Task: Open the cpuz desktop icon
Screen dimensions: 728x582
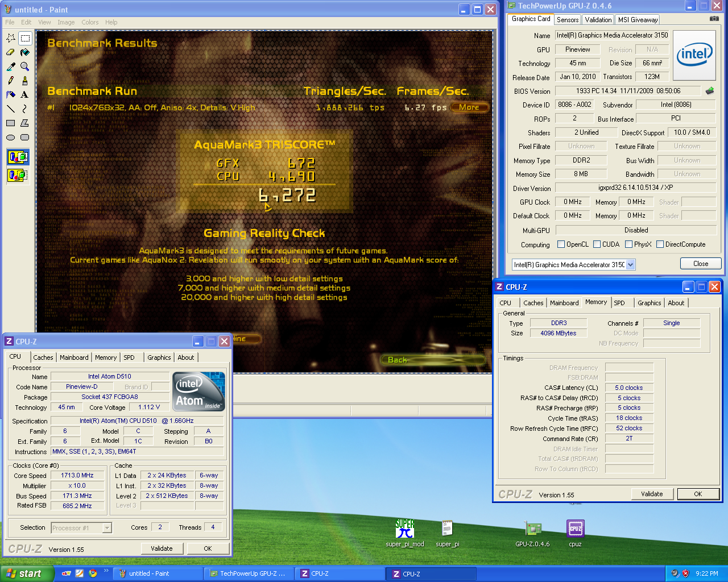Action: pyautogui.click(x=575, y=533)
